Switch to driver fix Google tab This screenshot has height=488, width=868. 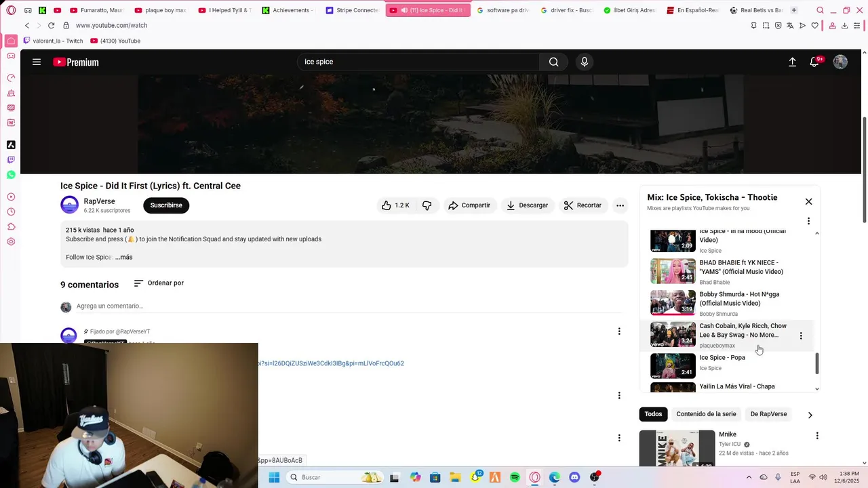click(x=566, y=10)
